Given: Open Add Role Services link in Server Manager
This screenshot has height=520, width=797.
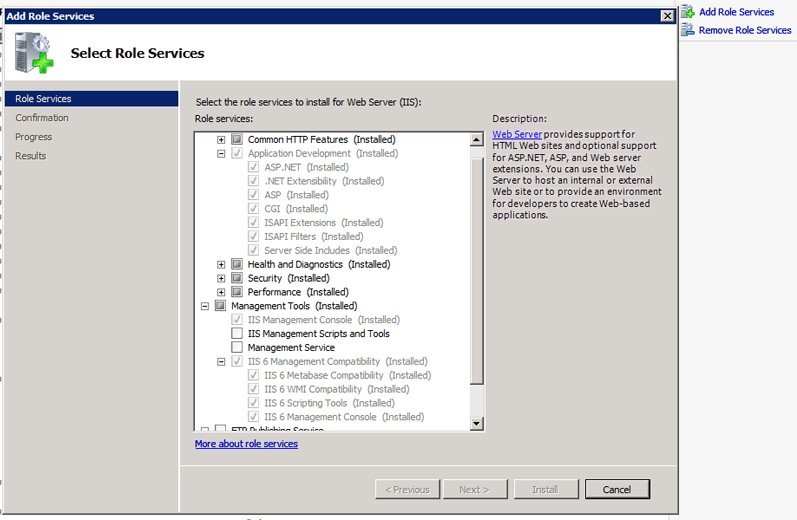Looking at the screenshot, I should coord(737,12).
